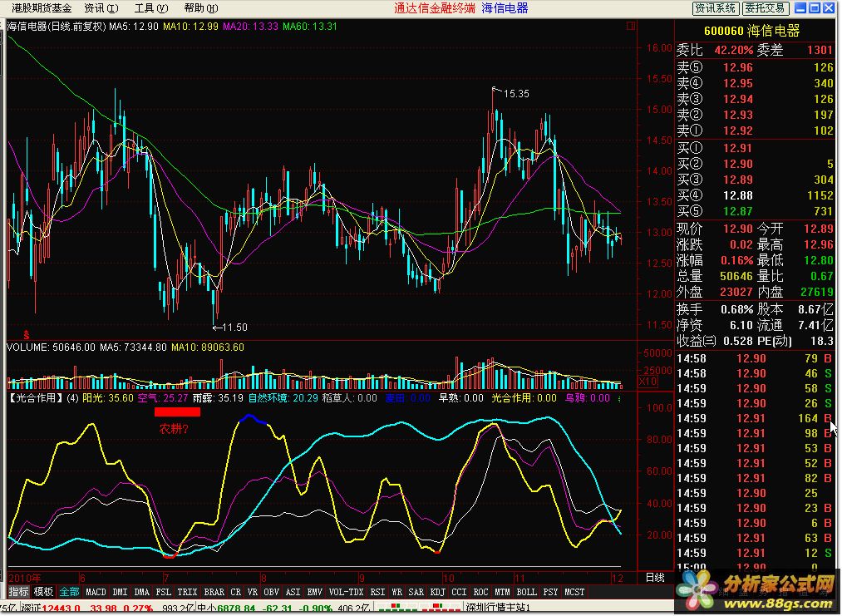
Task: Switch to the CCI indicator
Action: (459, 592)
